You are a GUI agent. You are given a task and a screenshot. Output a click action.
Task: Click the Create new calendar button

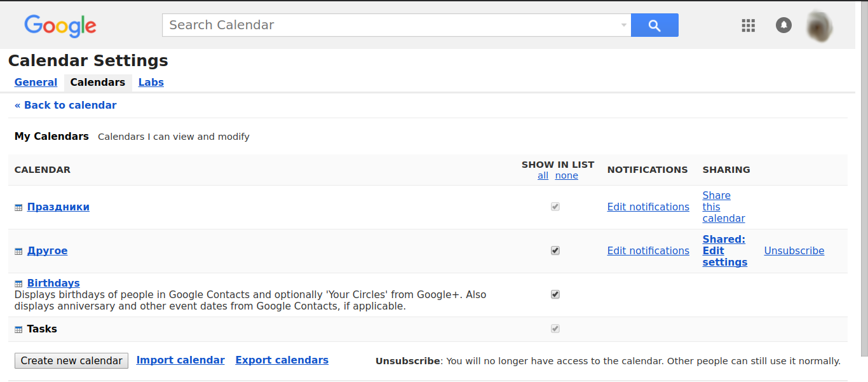point(71,360)
